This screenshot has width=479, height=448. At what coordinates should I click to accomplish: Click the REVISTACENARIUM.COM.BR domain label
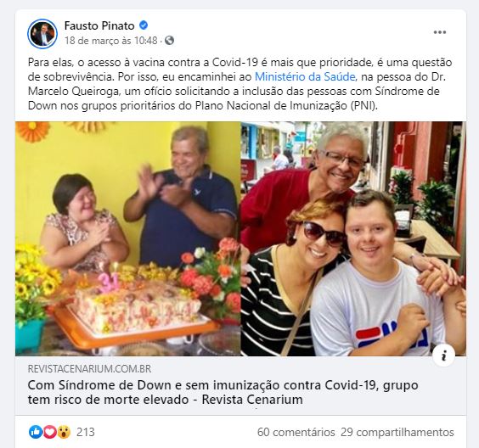[89, 368]
